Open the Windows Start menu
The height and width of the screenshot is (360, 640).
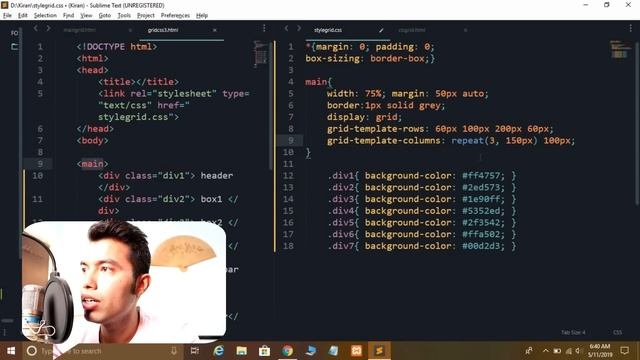tap(11, 351)
